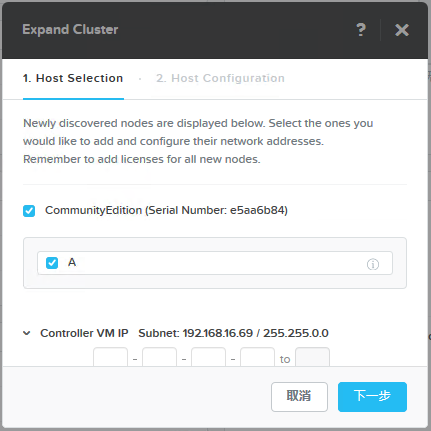Image resolution: width=431 pixels, height=431 pixels.
Task: Toggle the node A checkbox
Action: pyautogui.click(x=52, y=263)
